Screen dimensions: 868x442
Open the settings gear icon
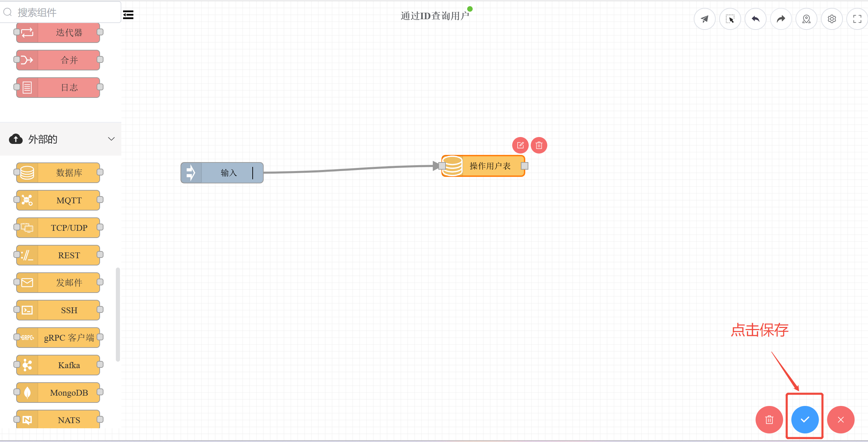[x=832, y=19]
